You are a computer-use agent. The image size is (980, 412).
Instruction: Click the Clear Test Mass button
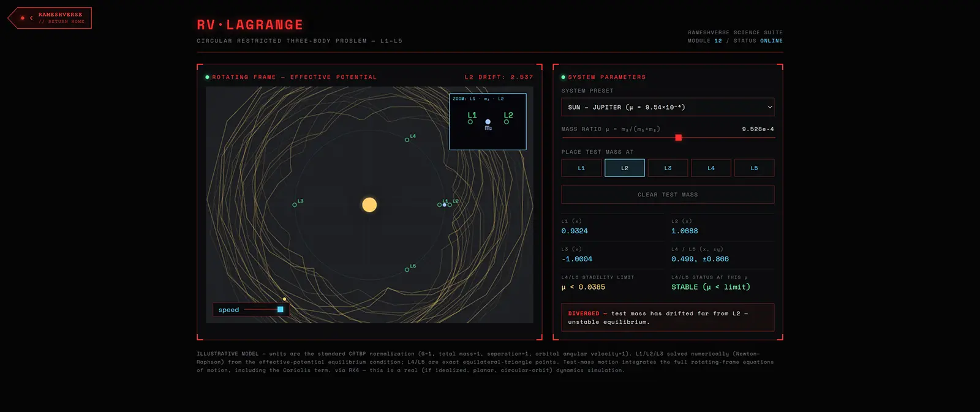point(668,195)
